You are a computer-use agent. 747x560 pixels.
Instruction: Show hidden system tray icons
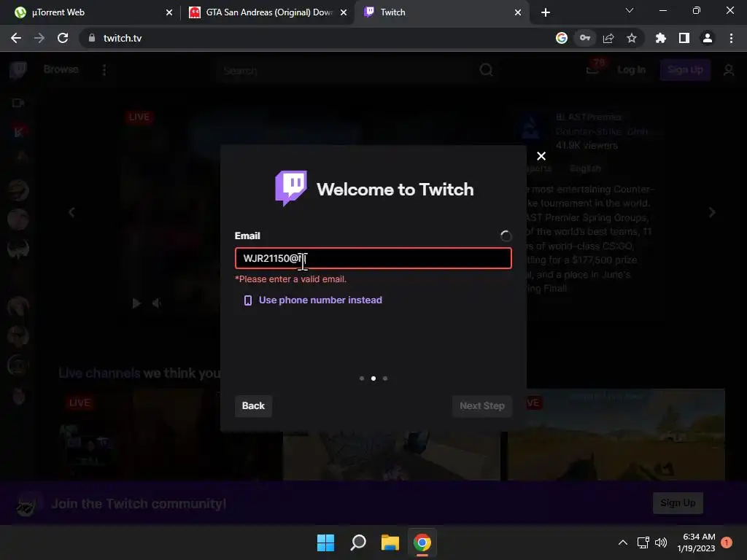point(623,542)
